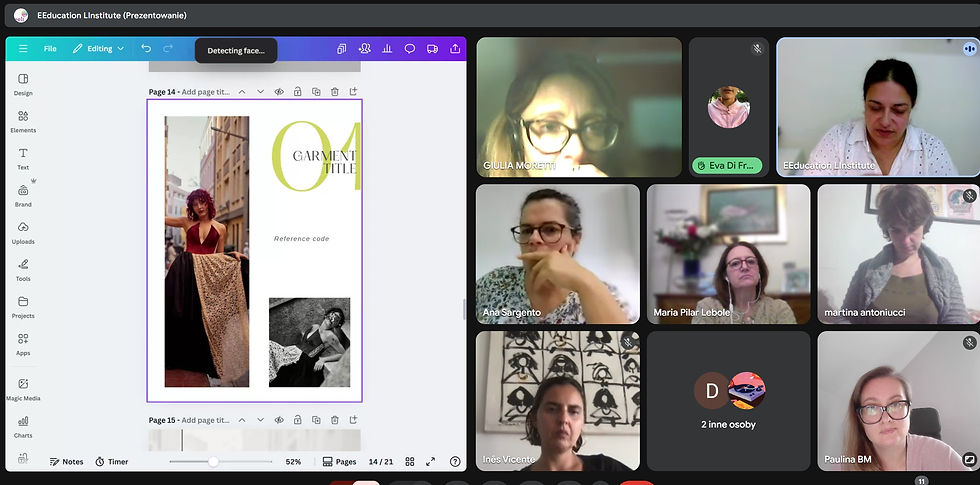Add a new page after Page 14
This screenshot has height=485, width=980.
pyautogui.click(x=353, y=92)
